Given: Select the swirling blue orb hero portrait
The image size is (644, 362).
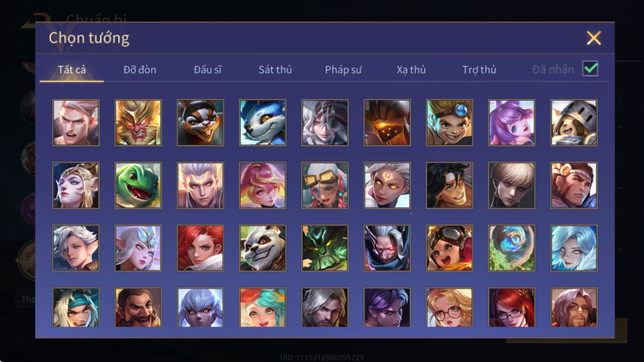Looking at the screenshot, I should click(512, 248).
